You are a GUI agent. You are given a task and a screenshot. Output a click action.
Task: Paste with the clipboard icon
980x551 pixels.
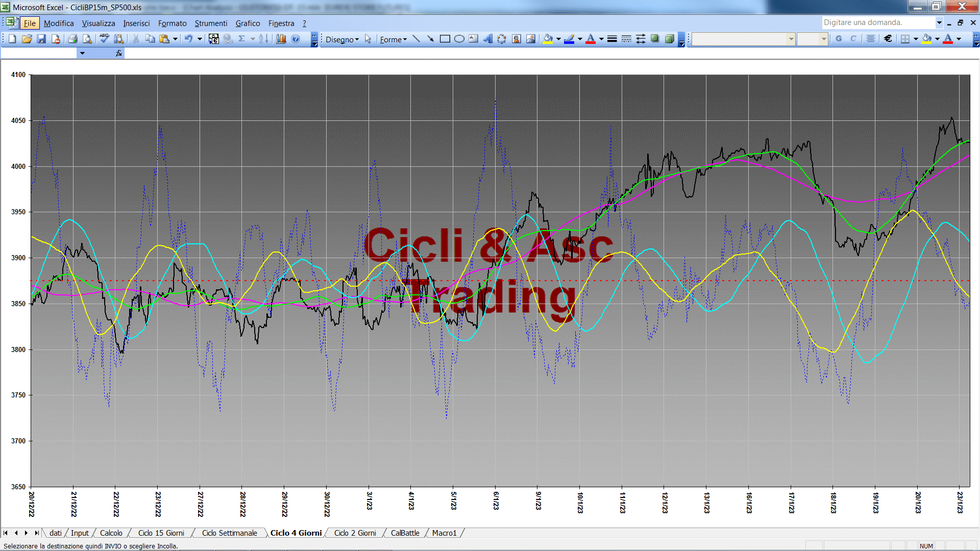pyautogui.click(x=164, y=39)
